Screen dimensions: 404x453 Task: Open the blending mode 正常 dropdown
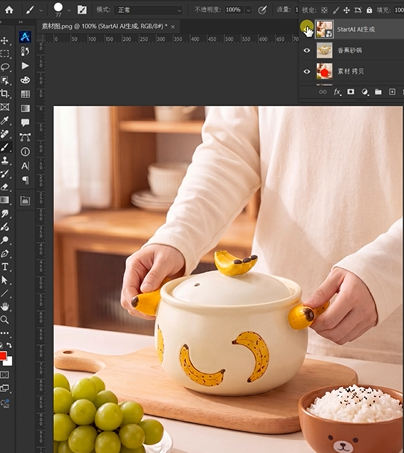click(148, 10)
